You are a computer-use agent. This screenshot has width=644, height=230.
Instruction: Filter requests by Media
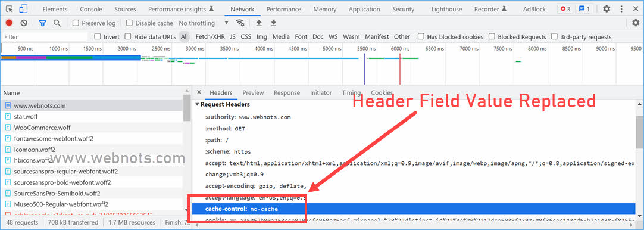click(281, 36)
